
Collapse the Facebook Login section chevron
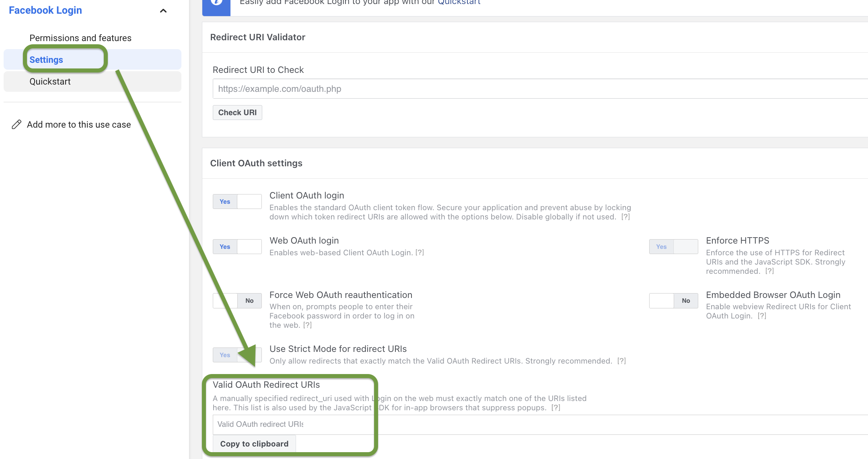point(163,11)
